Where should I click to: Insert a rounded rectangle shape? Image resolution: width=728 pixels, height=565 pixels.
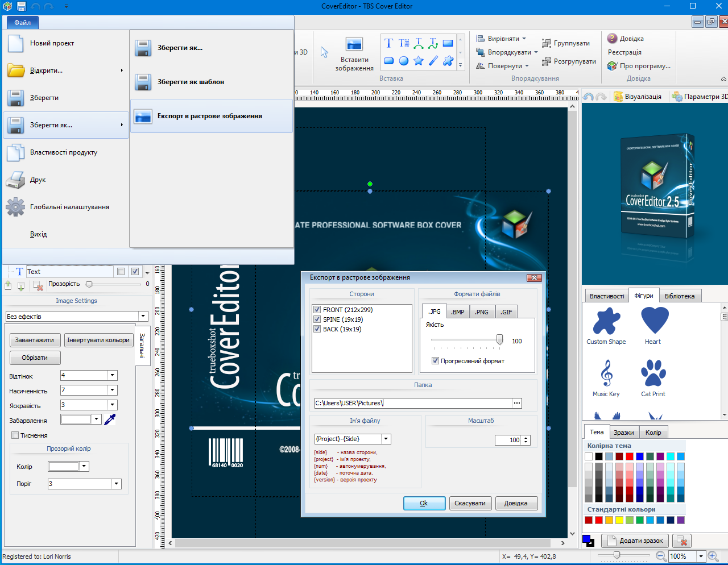pos(388,61)
